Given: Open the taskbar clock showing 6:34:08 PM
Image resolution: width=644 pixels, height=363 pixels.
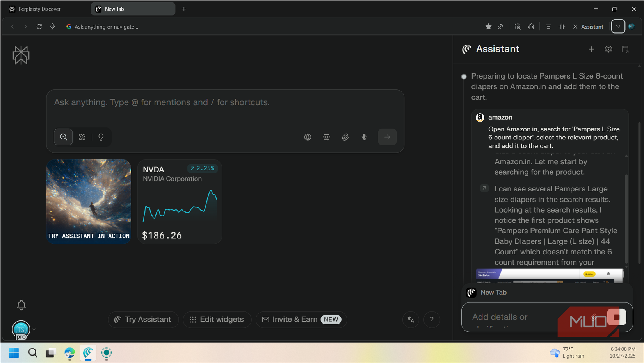Looking at the screenshot, I should tap(622, 352).
